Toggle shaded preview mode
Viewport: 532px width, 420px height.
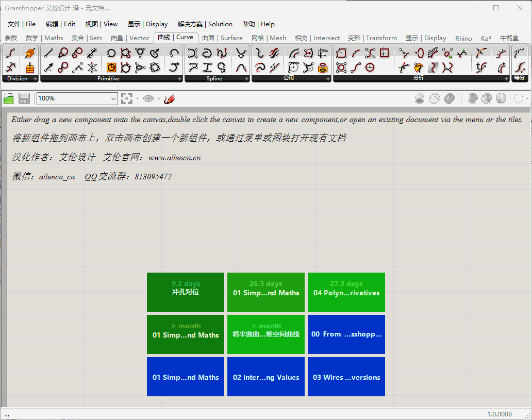click(x=450, y=99)
